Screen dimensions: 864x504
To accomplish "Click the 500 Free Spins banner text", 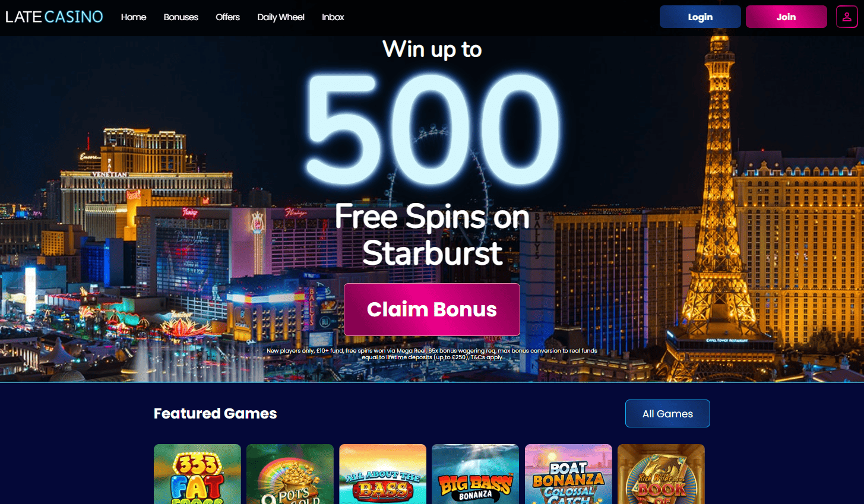I will [x=432, y=154].
